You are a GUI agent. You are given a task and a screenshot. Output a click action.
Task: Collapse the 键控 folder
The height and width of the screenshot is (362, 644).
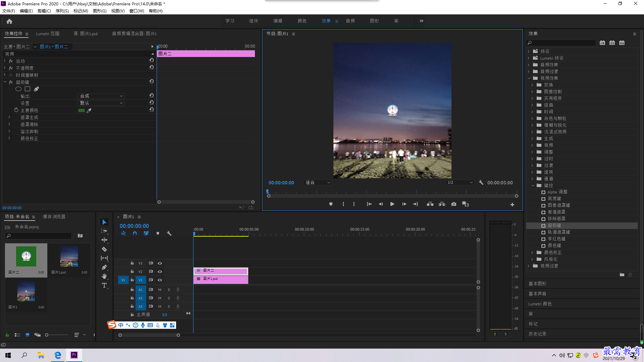click(x=533, y=185)
